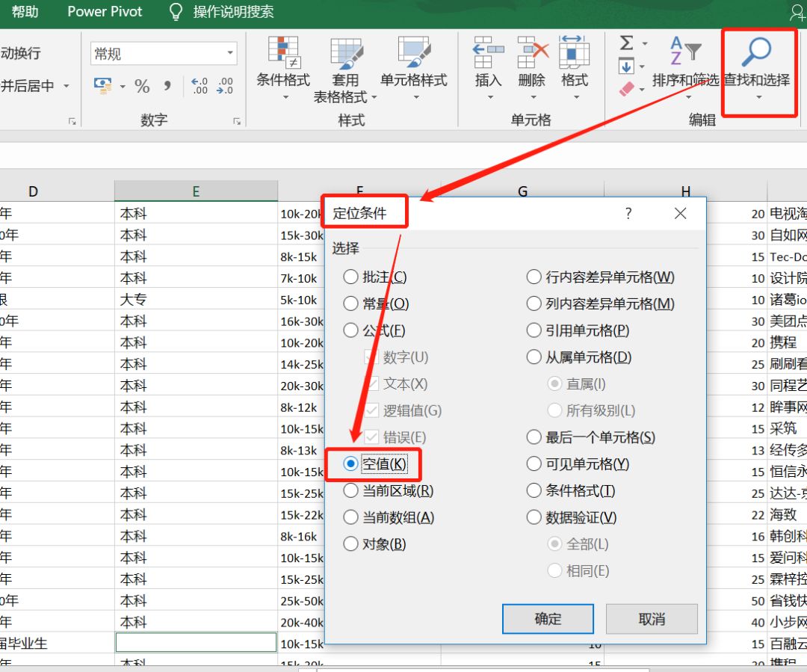The width and height of the screenshot is (807, 672).
Task: Select the 对象(B) radio option
Action: (375, 544)
